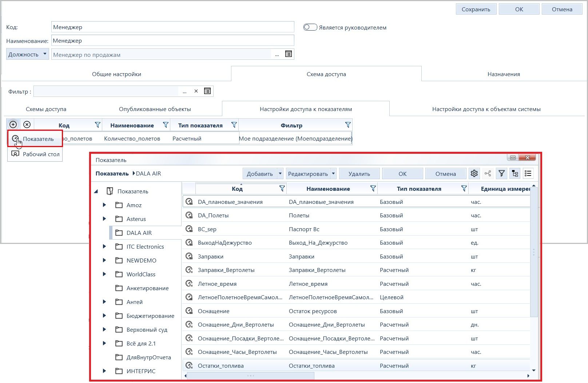Click the gauge icon of Заправки row

(189, 256)
